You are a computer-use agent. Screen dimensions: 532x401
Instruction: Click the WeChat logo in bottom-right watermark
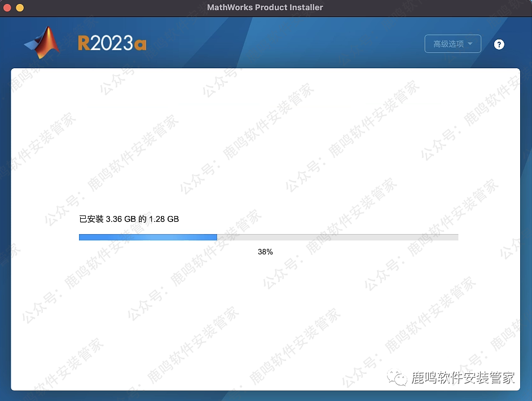(x=399, y=377)
